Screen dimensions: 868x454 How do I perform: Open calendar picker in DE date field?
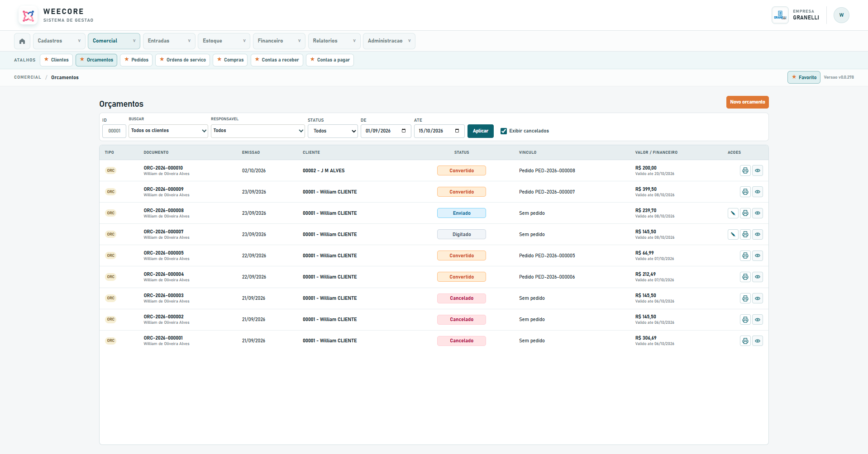pyautogui.click(x=404, y=131)
